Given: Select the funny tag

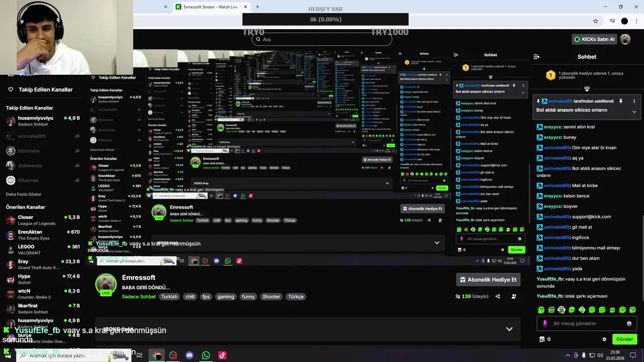Looking at the screenshot, I should coord(248,297).
